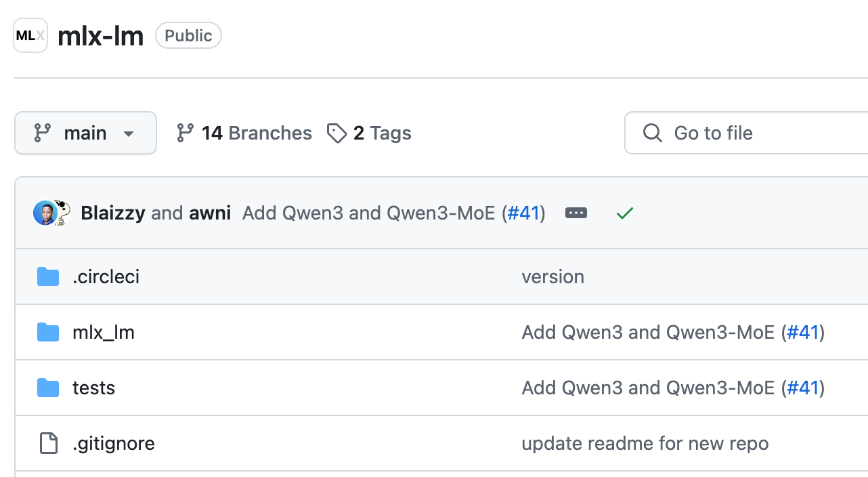Image resolution: width=868 pixels, height=477 pixels.
Task: View the 14 Branches link
Action: pyautogui.click(x=257, y=133)
